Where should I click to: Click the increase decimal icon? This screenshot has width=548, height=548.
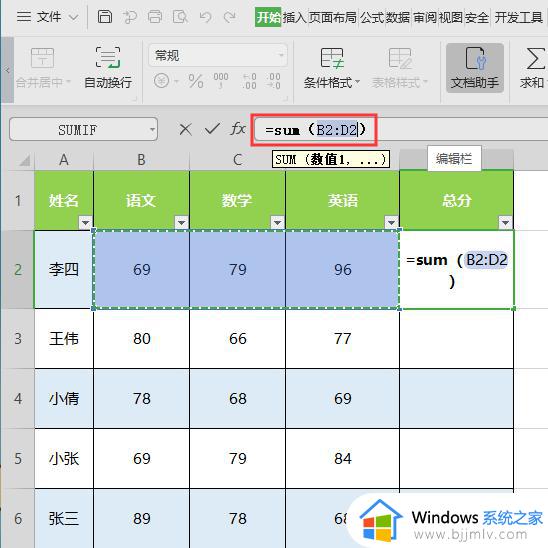click(x=250, y=81)
